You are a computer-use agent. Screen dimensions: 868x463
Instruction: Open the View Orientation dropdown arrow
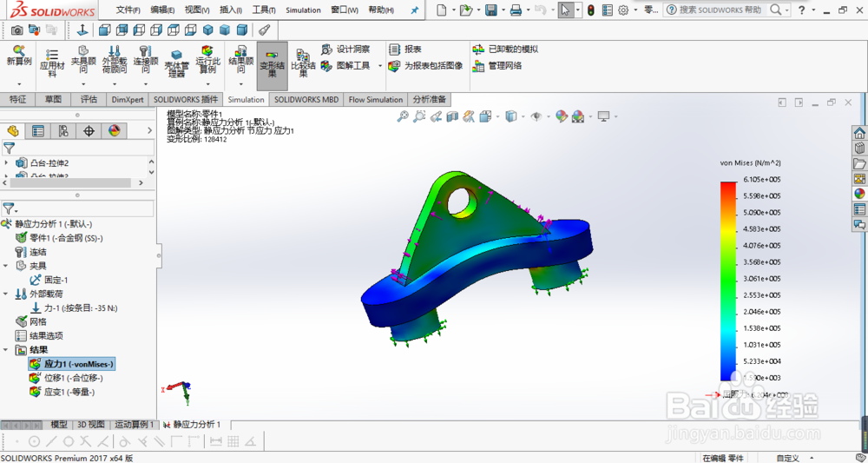[497, 117]
